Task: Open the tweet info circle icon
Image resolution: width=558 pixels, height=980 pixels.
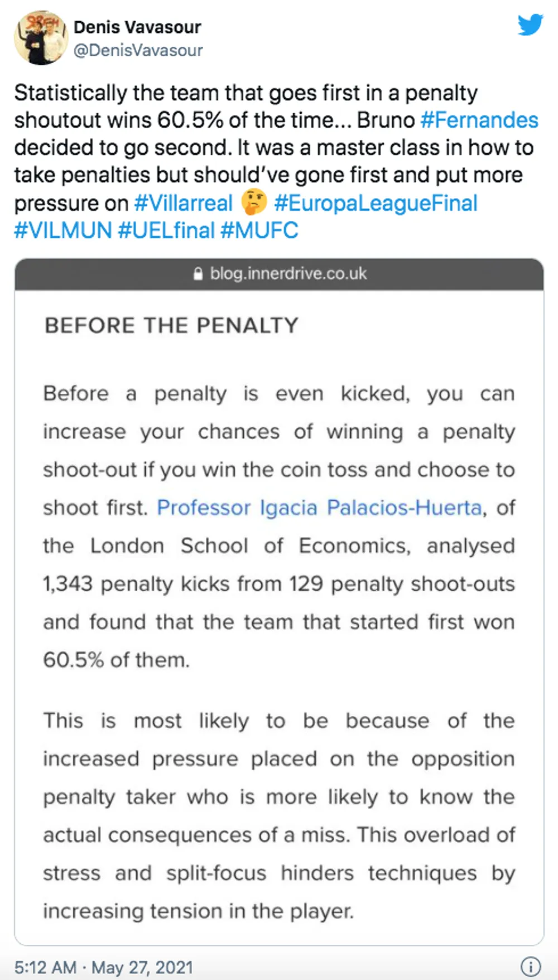Action: pos(530,966)
